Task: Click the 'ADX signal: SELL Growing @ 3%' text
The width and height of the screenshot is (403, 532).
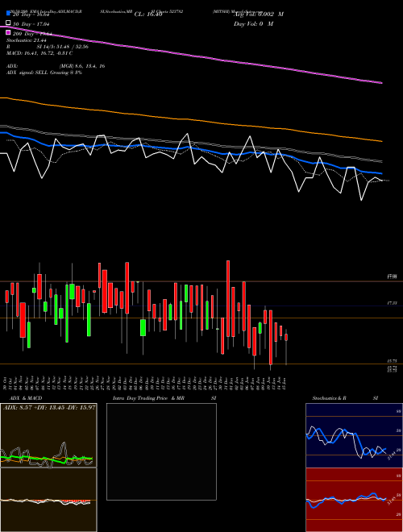Action: coord(44,73)
